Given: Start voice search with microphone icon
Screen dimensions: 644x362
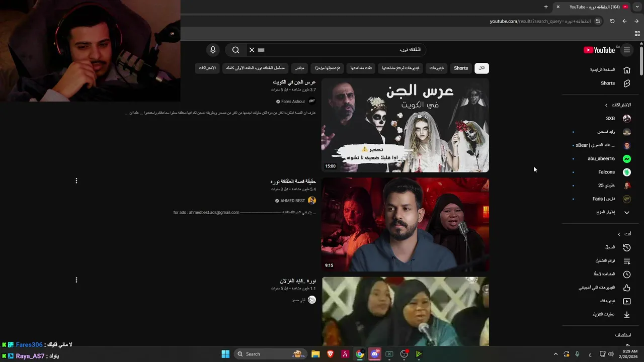Looking at the screenshot, I should [213, 50].
